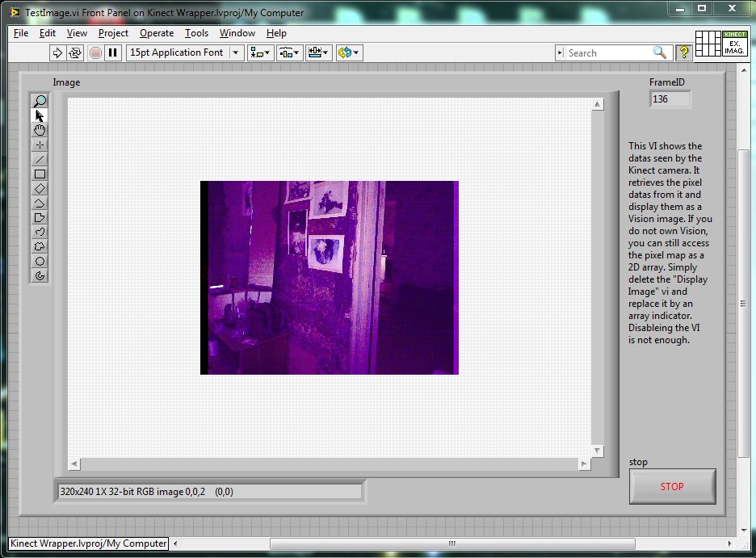Expand the Align Objects dropdown
The height and width of the screenshot is (558, 756).
click(x=260, y=52)
